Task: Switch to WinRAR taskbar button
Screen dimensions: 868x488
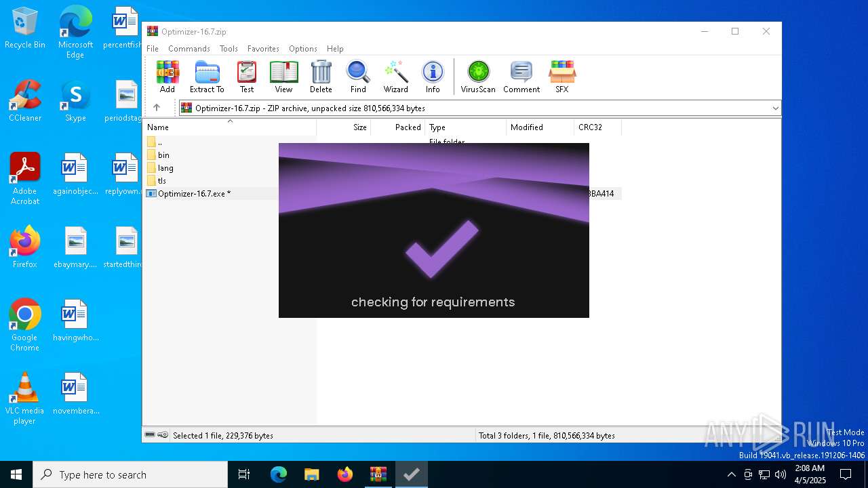Action: coord(378,474)
